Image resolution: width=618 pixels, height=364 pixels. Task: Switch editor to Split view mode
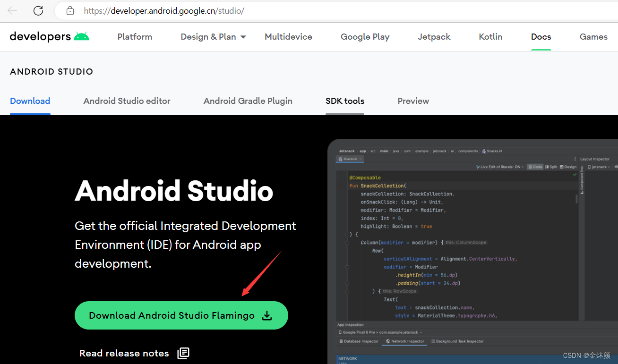pos(551,167)
